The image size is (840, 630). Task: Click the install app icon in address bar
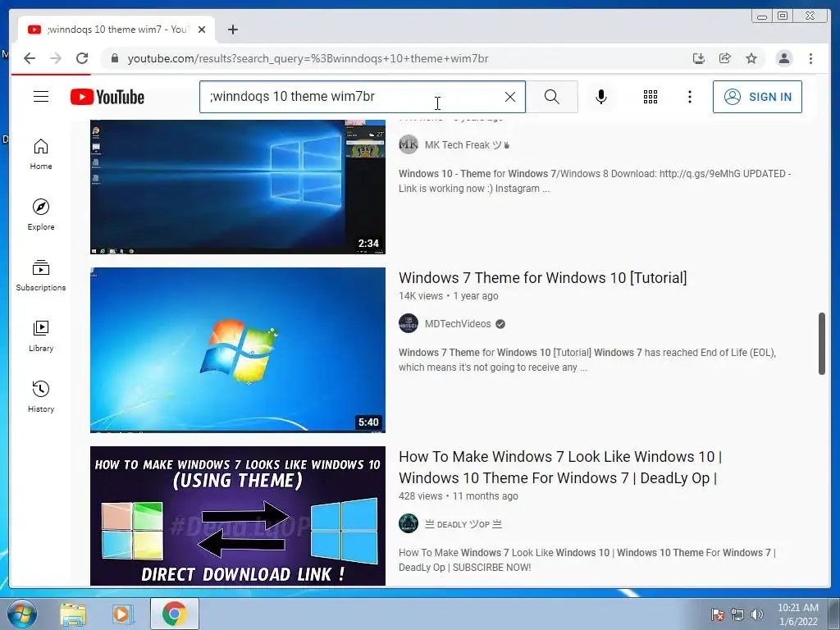(x=699, y=58)
